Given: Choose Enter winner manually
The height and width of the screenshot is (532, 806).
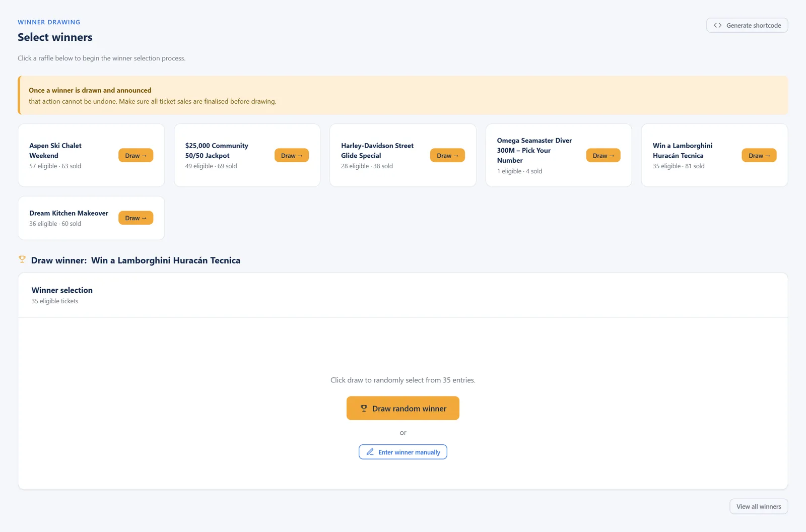Looking at the screenshot, I should click(403, 452).
